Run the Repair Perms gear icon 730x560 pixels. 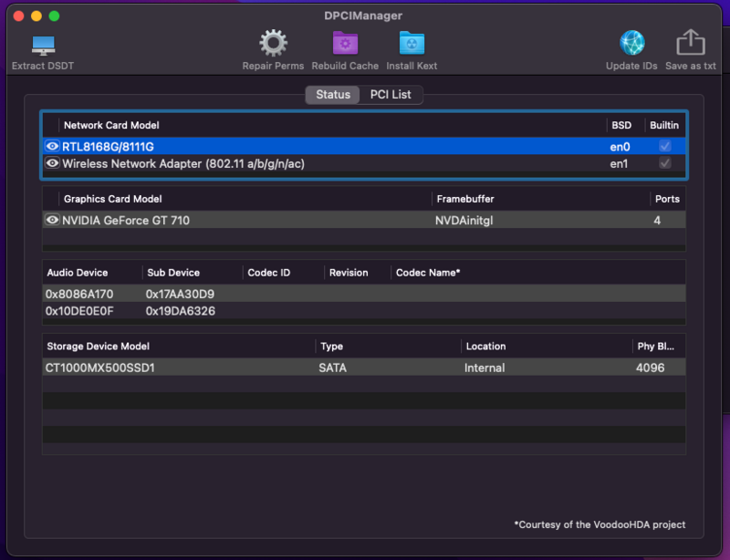[273, 44]
